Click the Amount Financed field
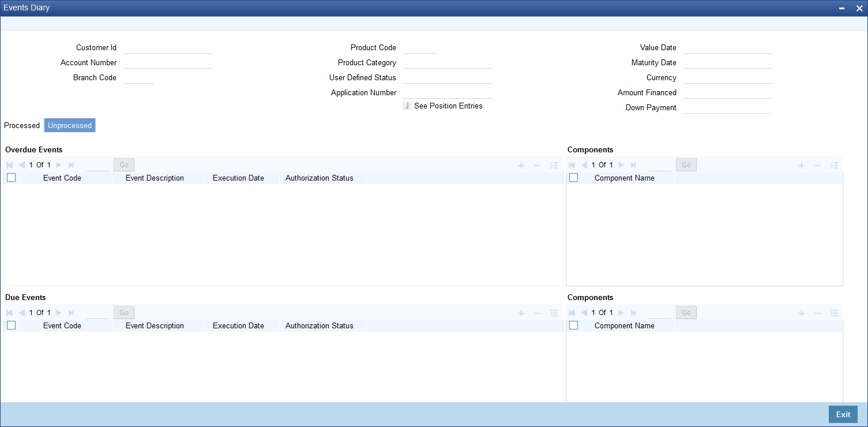Image resolution: width=868 pixels, height=427 pixels. 727,93
